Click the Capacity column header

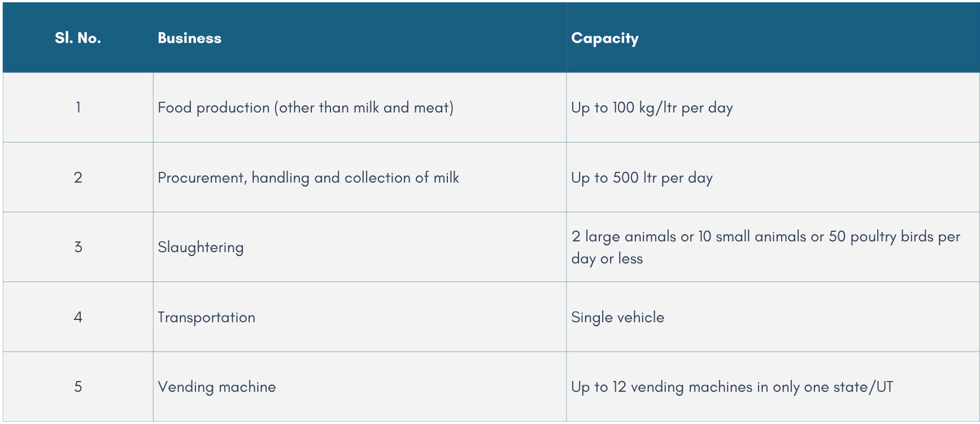(x=604, y=38)
